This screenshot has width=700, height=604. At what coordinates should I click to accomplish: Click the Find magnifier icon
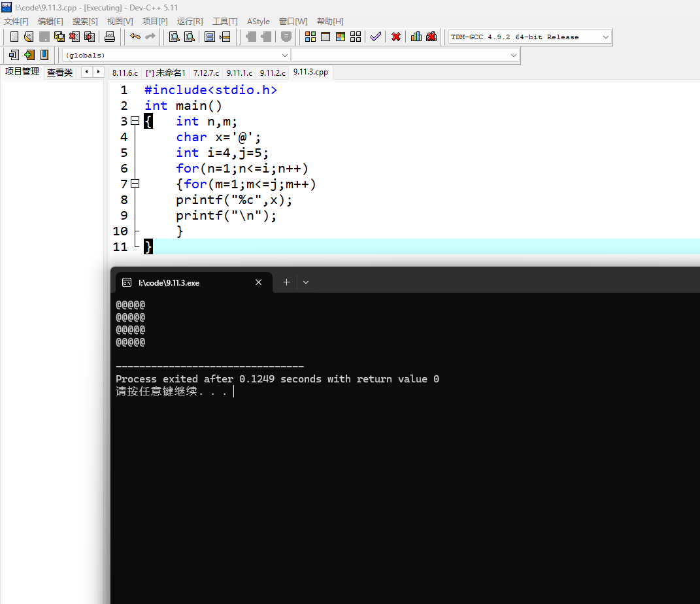pos(175,37)
